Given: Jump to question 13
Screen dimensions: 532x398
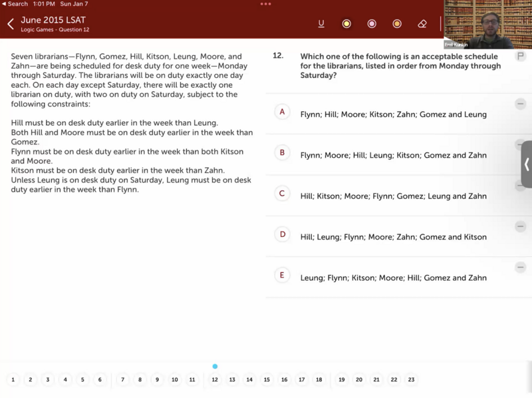Looking at the screenshot, I should click(x=232, y=379).
